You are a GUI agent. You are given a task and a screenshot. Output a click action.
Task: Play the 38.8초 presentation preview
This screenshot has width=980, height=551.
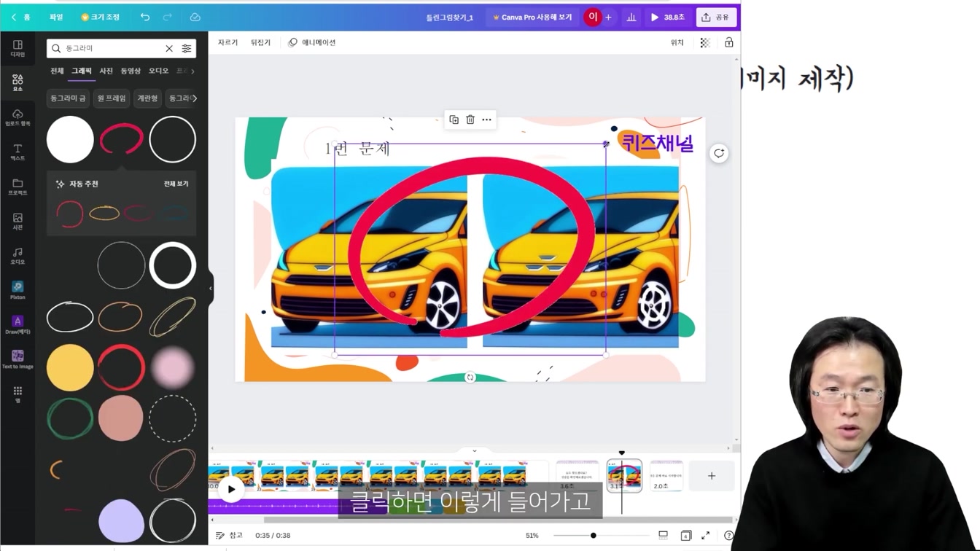click(667, 17)
